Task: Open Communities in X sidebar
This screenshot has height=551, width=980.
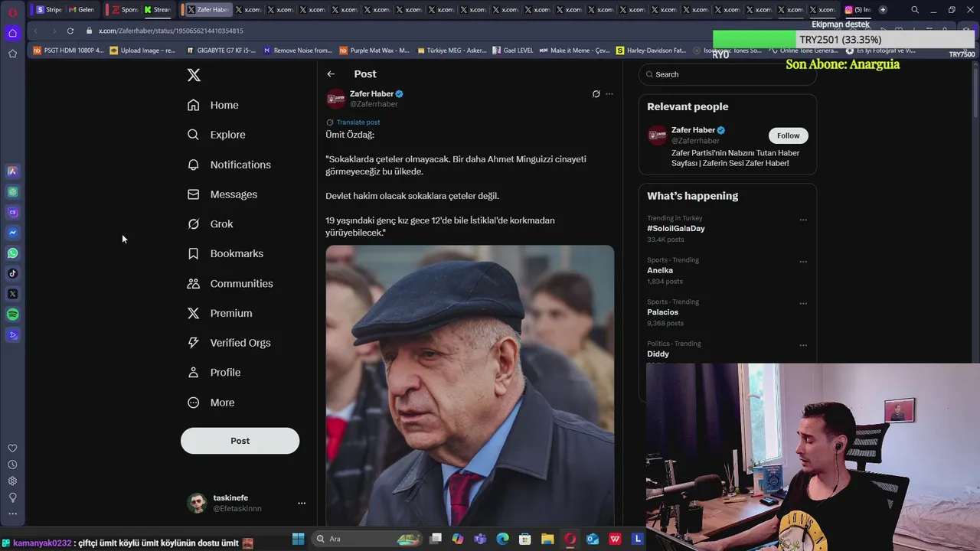Action: tap(230, 283)
